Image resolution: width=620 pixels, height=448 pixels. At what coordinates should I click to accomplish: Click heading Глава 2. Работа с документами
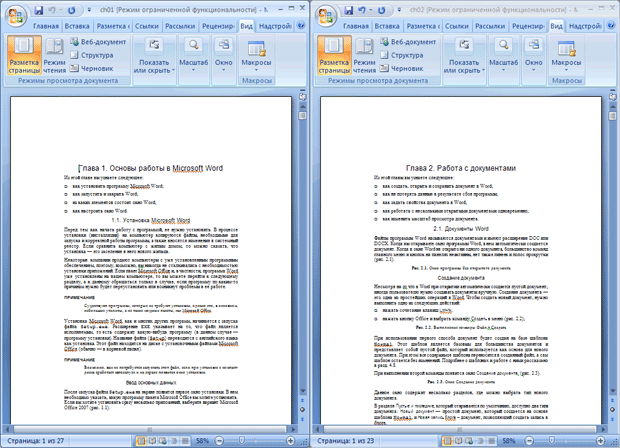point(461,168)
